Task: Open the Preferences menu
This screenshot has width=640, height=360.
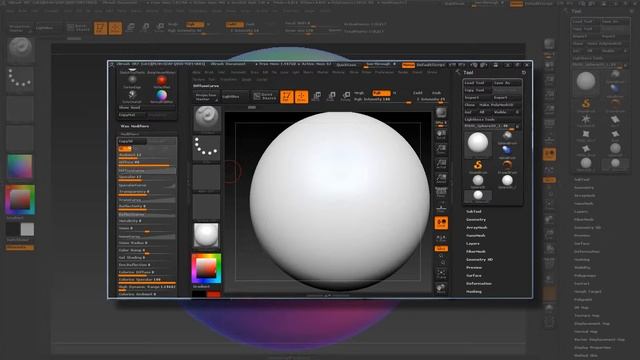Action: 384,72
